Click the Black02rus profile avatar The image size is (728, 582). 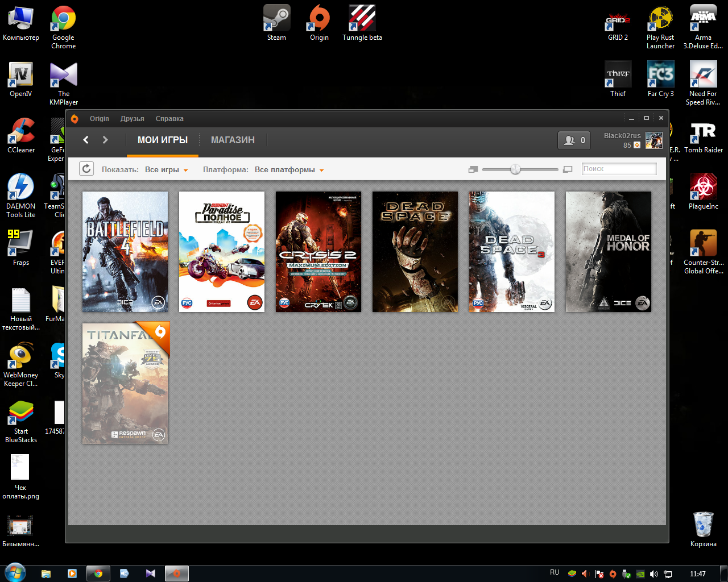[x=654, y=140]
